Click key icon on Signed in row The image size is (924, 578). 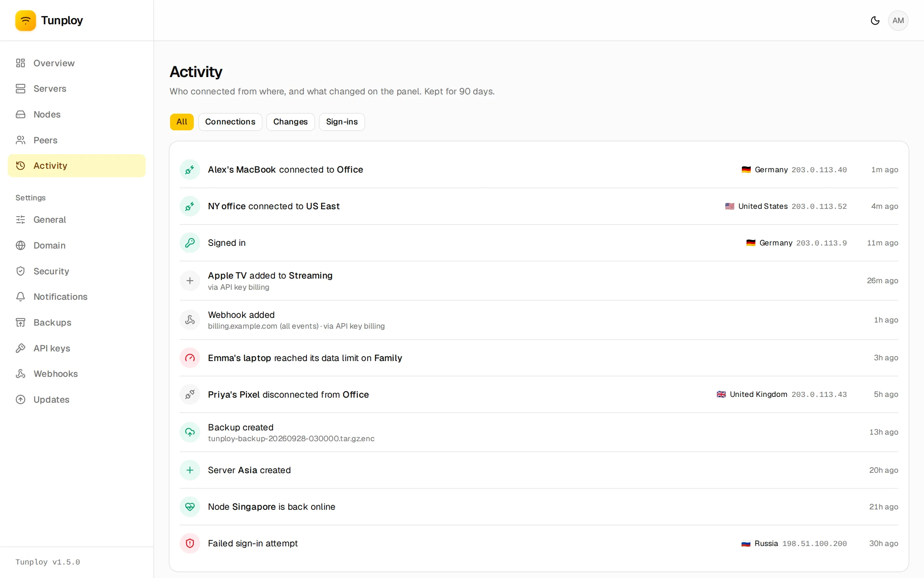pos(190,243)
